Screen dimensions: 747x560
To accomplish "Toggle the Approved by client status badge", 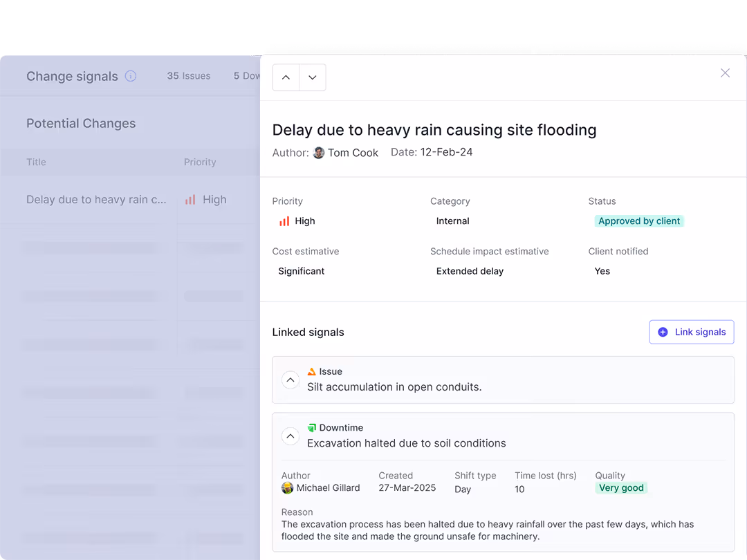I will tap(638, 221).
